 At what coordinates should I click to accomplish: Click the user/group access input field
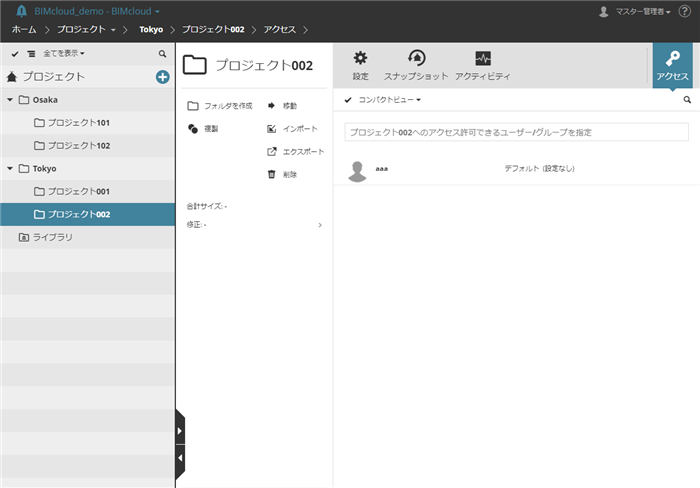(517, 132)
